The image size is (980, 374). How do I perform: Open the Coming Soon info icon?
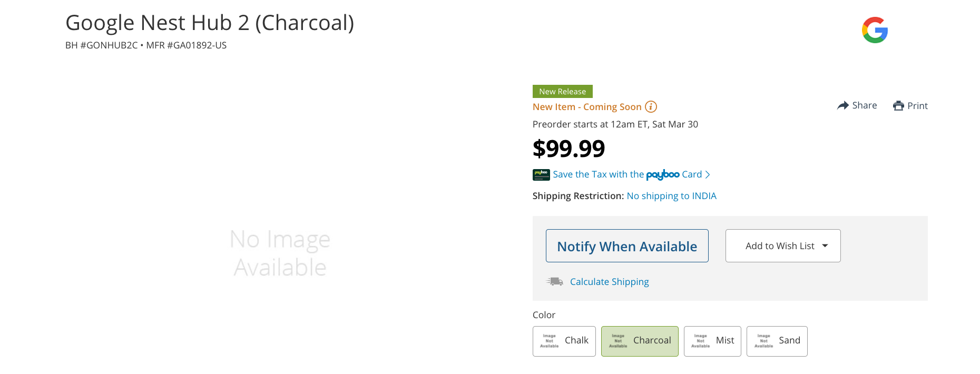point(651,107)
